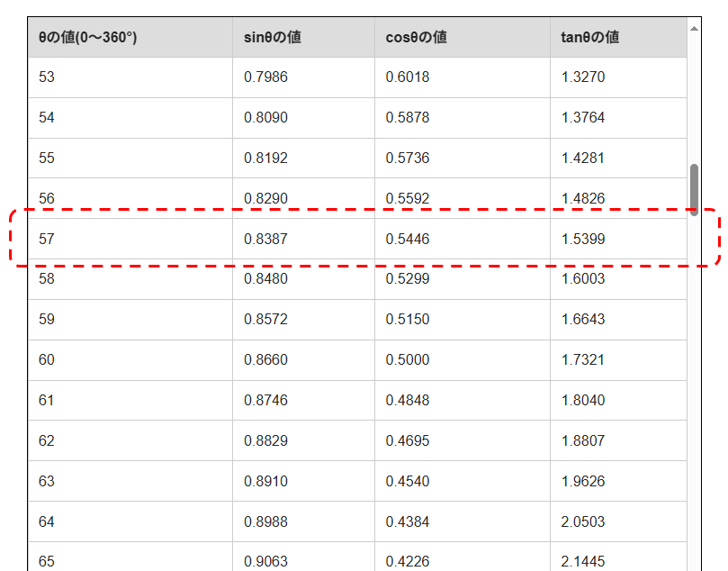Select the sin value 0.8387
Image resolution: width=728 pixels, height=571 pixels.
(265, 240)
